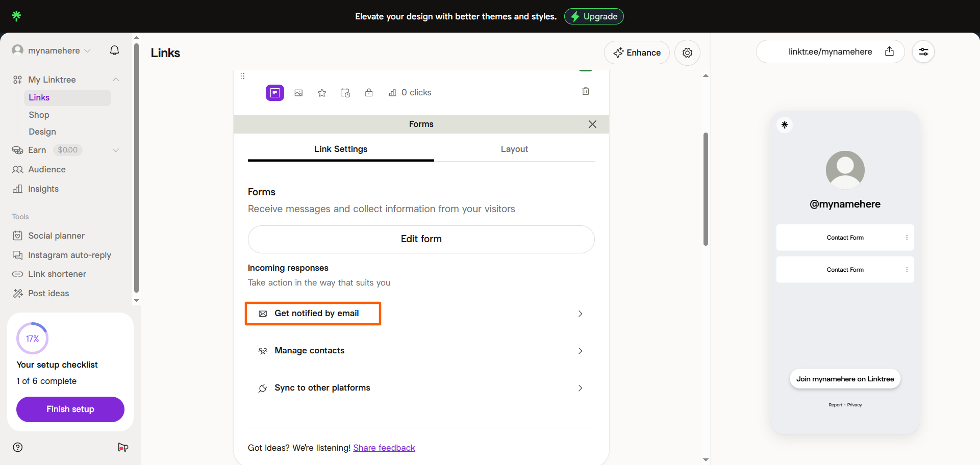The height and width of the screenshot is (465, 980).
Task: Click the schedule calendar icon
Action: click(345, 93)
